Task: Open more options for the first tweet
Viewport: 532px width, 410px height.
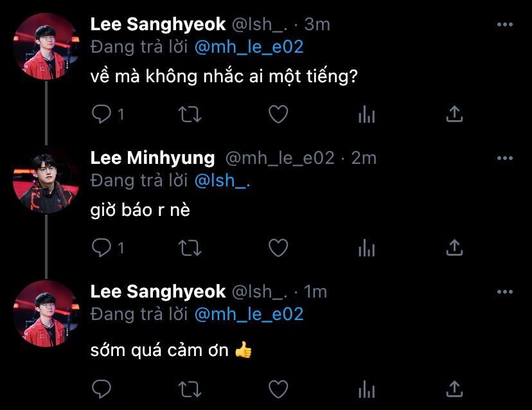Action: 505,24
